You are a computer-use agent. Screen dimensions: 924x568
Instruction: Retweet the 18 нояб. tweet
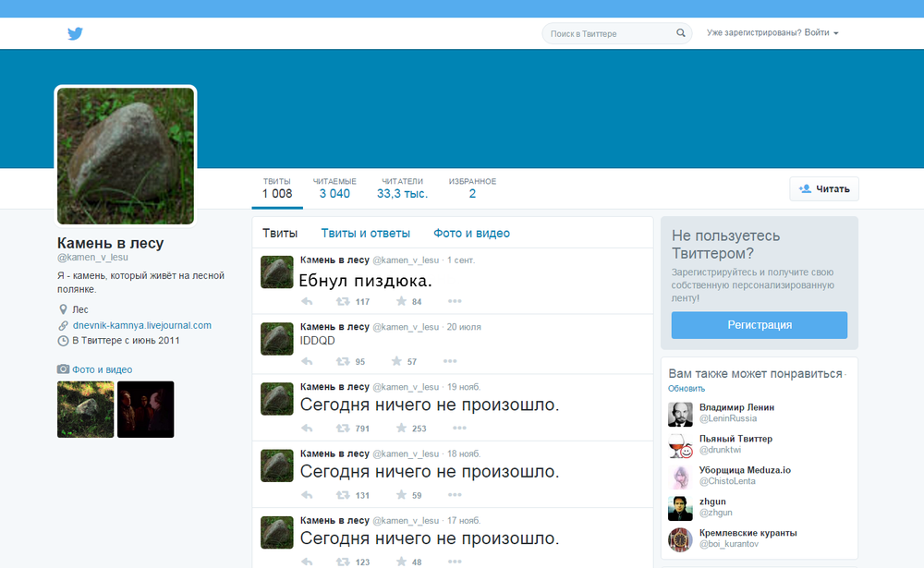click(343, 495)
